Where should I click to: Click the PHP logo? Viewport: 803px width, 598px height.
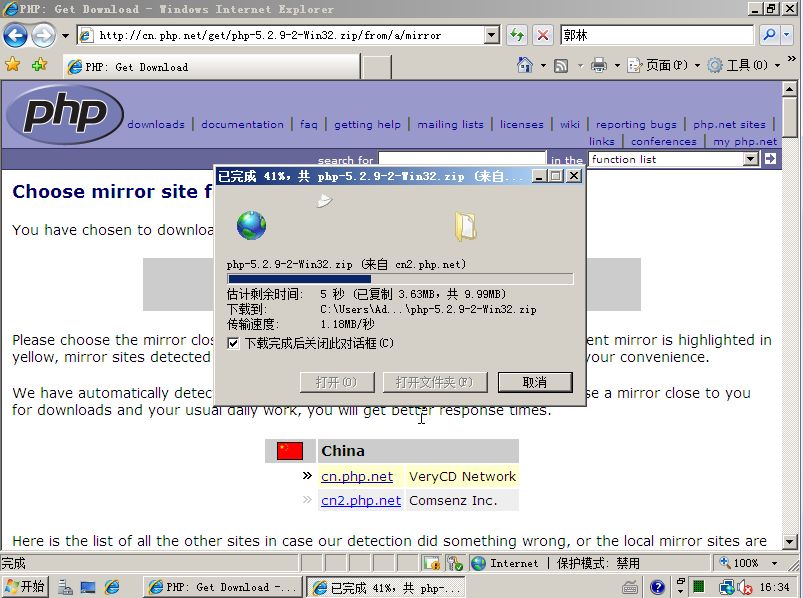(x=65, y=114)
